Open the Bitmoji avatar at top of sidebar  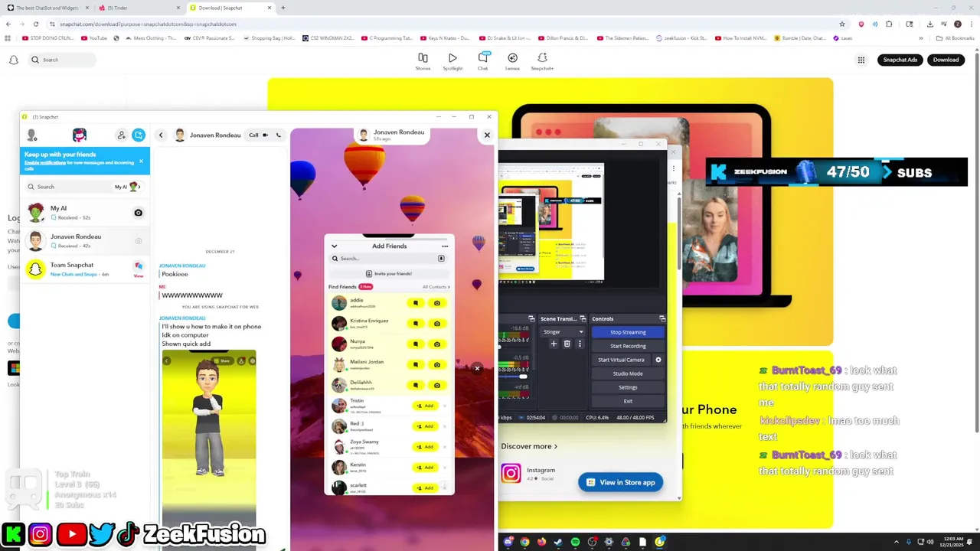80,135
